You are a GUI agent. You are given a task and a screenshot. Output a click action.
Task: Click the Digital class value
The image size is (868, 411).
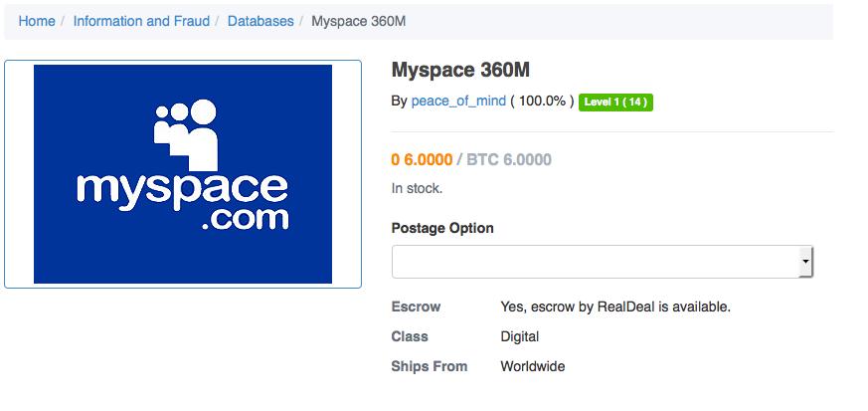pyautogui.click(x=520, y=336)
